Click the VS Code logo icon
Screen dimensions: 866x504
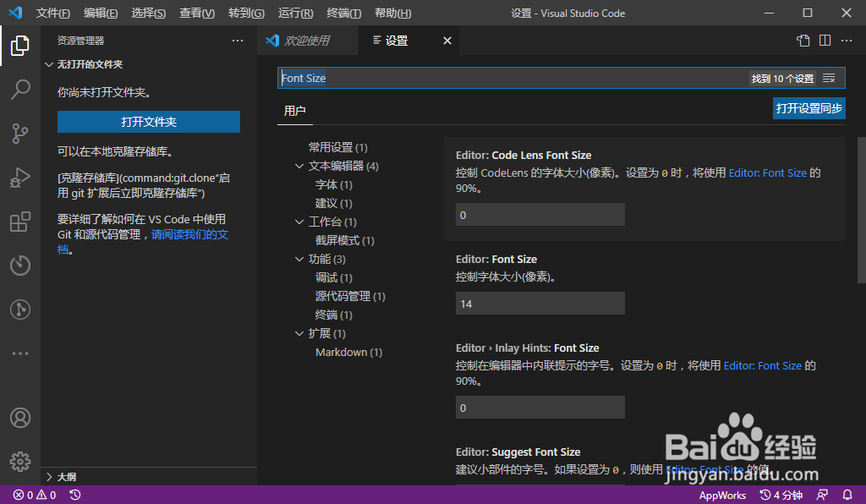pos(15,13)
